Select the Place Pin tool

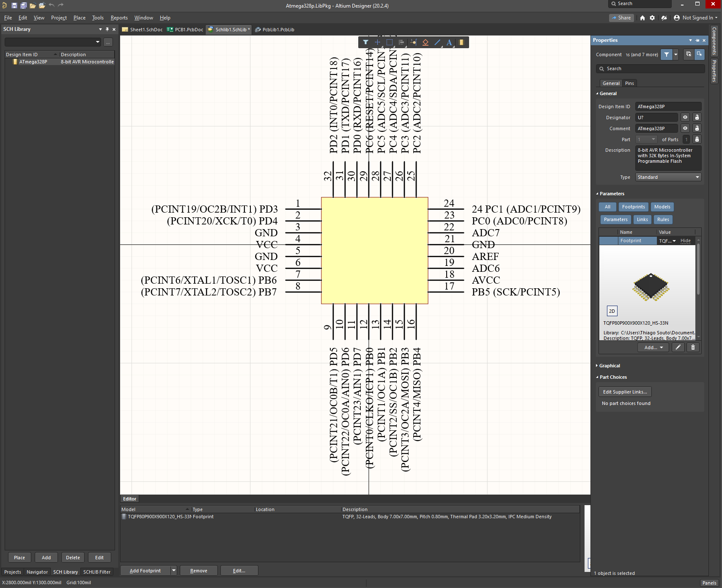[x=413, y=42]
